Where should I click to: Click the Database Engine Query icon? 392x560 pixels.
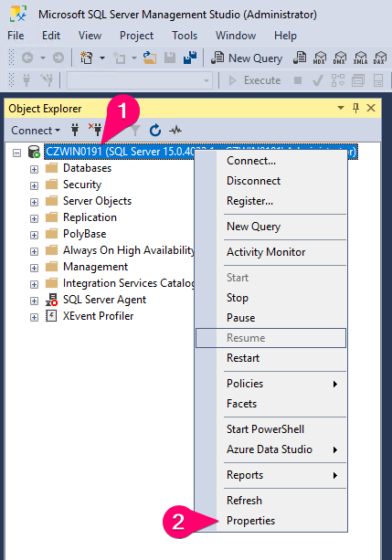(x=300, y=58)
